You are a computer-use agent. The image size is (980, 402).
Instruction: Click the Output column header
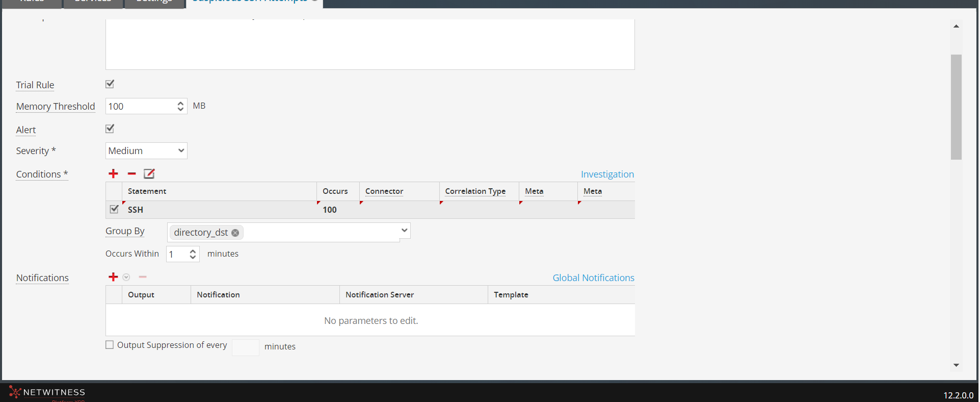pyautogui.click(x=156, y=295)
